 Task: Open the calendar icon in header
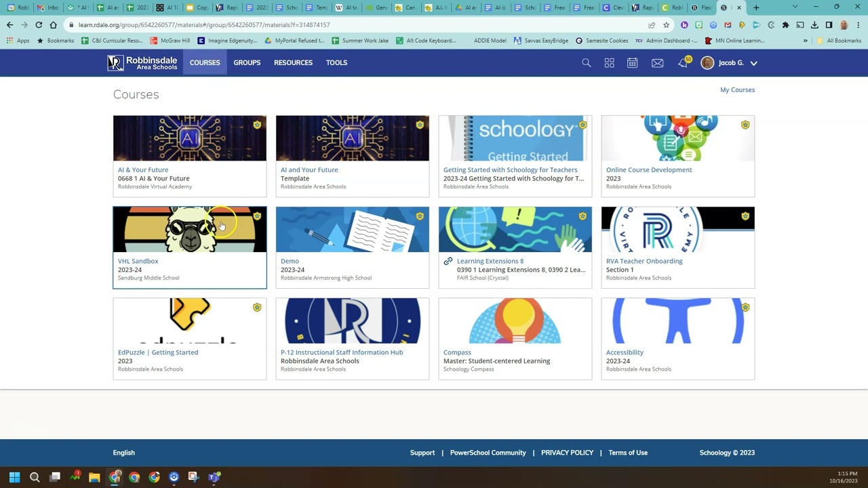tap(632, 63)
